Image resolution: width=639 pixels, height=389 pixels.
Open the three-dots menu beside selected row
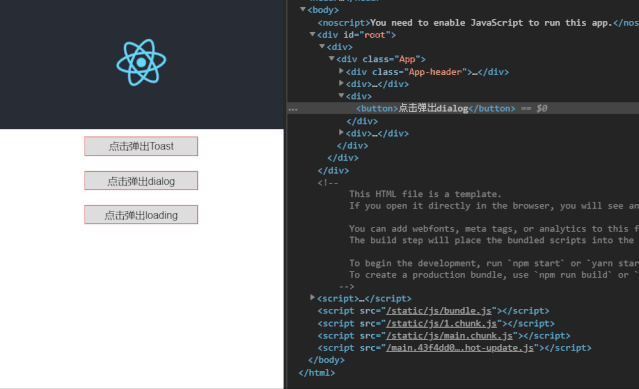(293, 109)
